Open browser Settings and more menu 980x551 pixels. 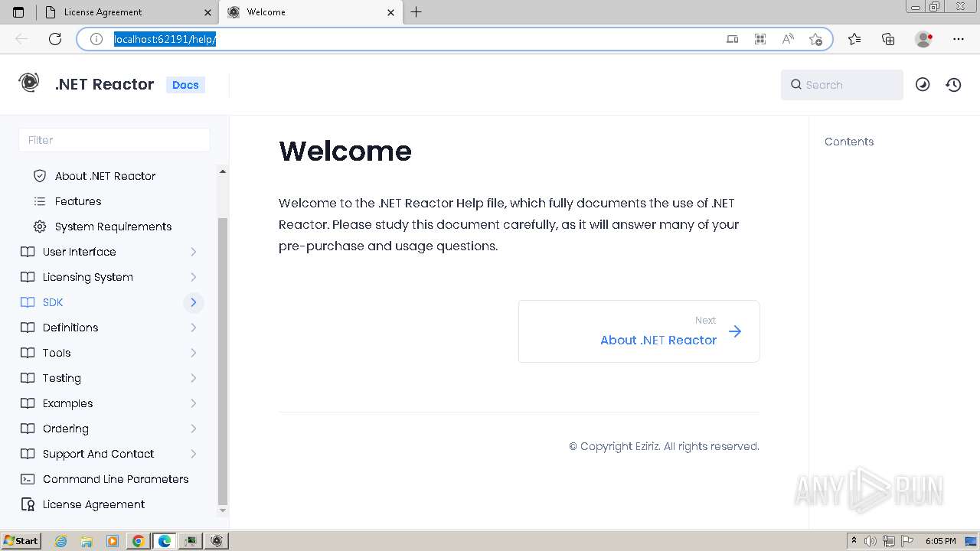pos(959,39)
